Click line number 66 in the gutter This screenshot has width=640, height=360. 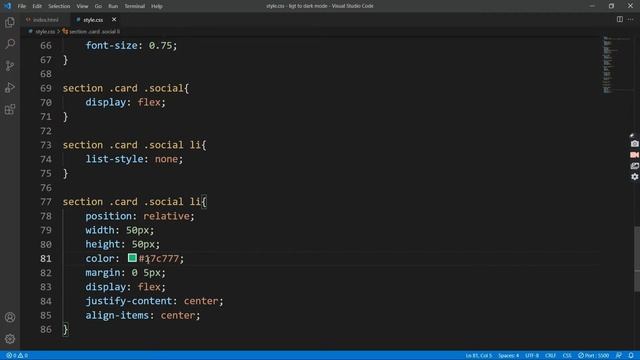click(46, 46)
